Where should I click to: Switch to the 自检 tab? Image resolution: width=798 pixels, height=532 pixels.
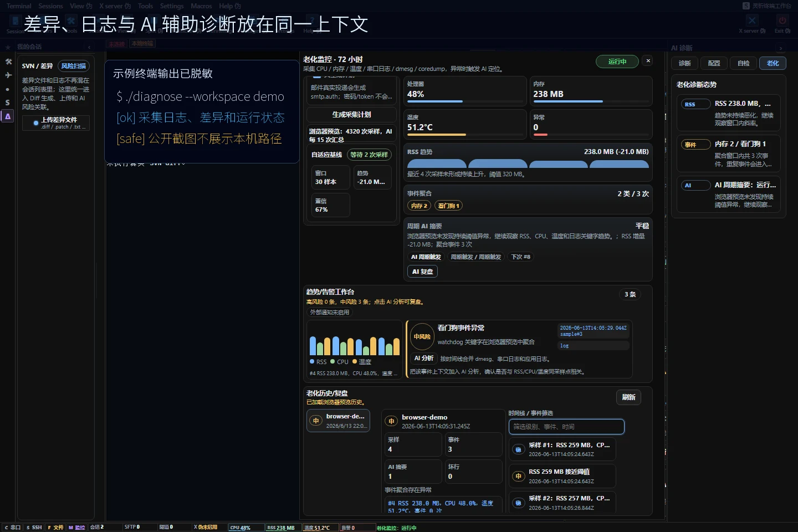click(x=744, y=63)
